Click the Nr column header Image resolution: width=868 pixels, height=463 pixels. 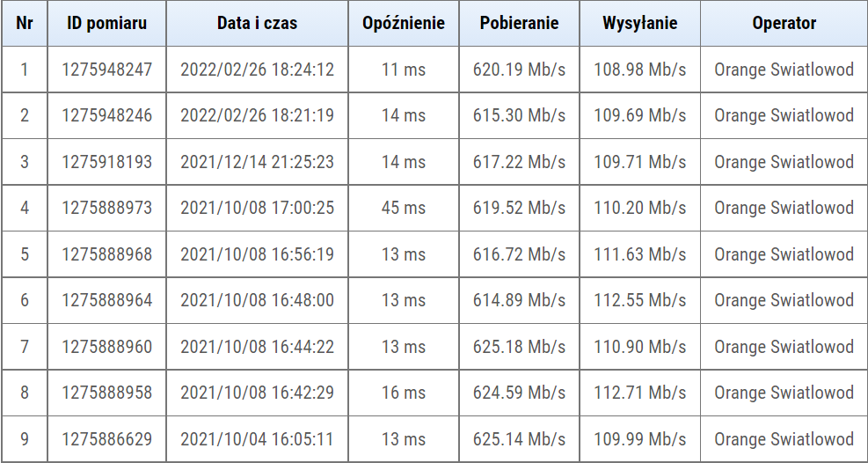point(25,24)
